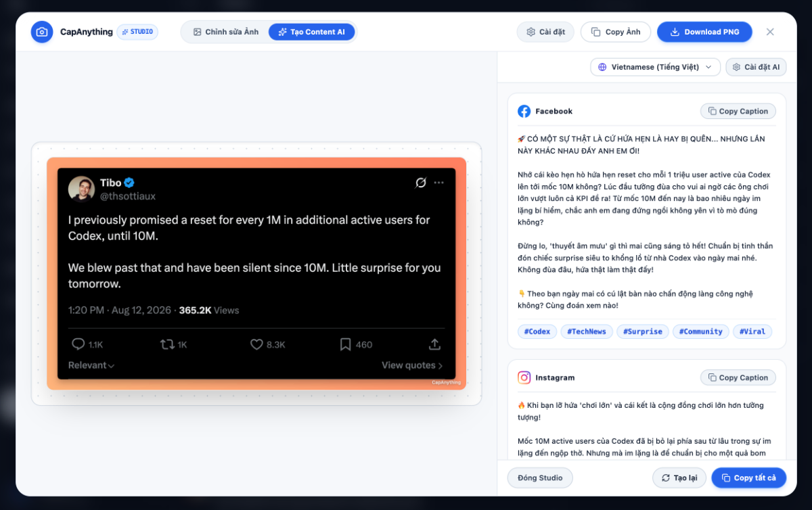Click the Grok slash-circle icon in tweet
The width and height of the screenshot is (812, 510).
(420, 183)
